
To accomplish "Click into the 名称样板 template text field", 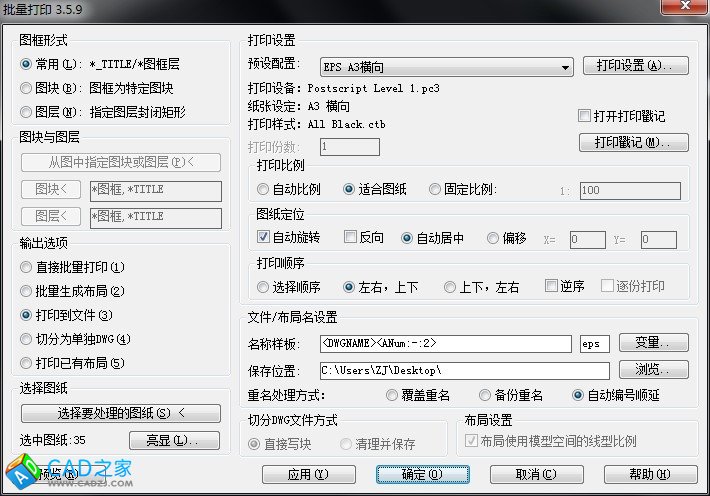I will pyautogui.click(x=447, y=344).
